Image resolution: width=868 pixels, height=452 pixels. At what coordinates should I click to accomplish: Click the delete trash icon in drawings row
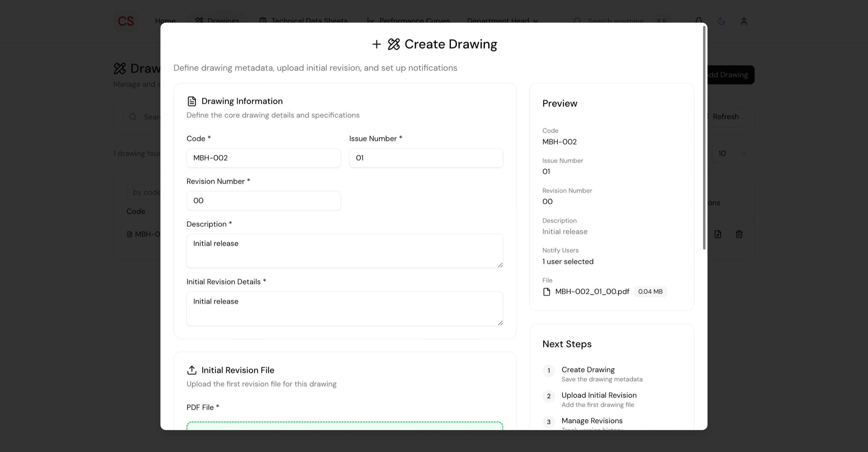[x=739, y=234]
